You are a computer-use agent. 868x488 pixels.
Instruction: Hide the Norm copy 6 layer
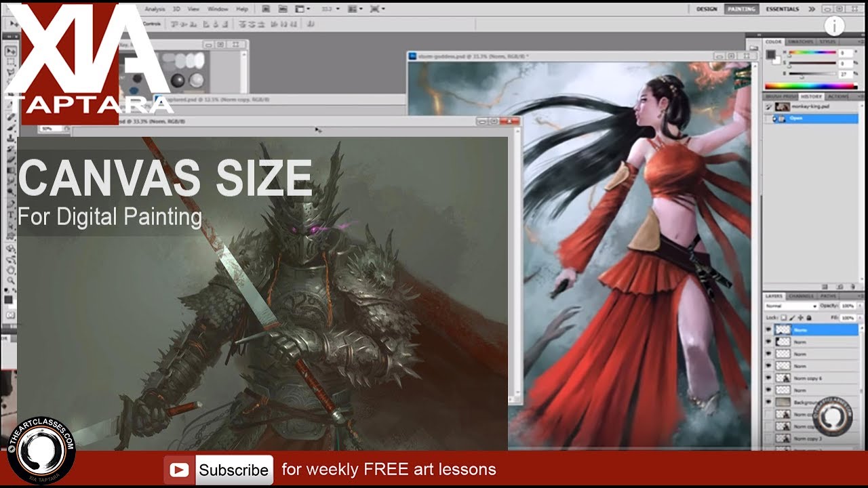pos(768,378)
